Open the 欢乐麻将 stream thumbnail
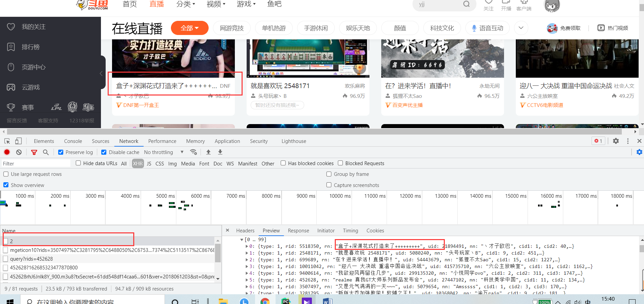The image size is (644, 304). pos(308,59)
